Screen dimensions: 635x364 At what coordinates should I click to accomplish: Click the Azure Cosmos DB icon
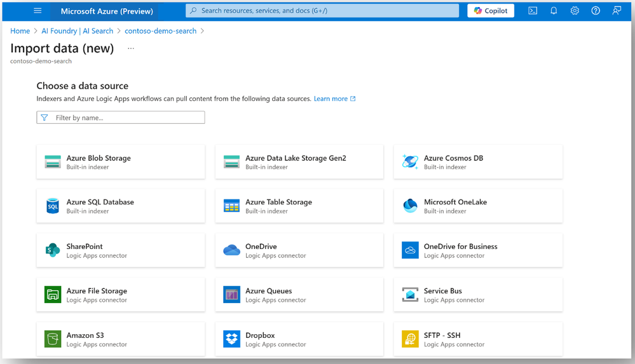410,161
